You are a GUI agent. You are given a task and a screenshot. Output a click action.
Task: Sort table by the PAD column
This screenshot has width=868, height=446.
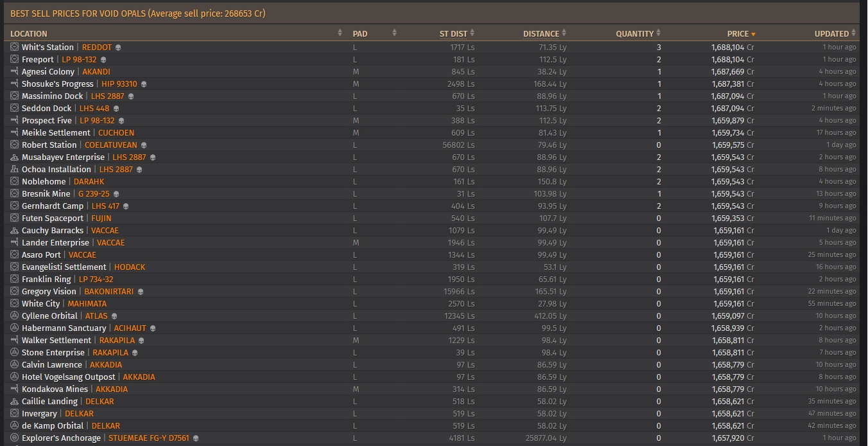coord(360,33)
